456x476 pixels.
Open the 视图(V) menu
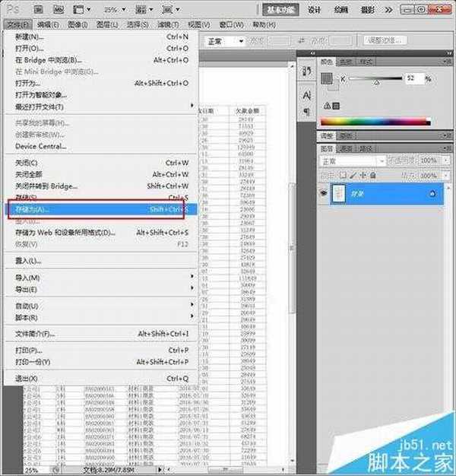[x=198, y=24]
